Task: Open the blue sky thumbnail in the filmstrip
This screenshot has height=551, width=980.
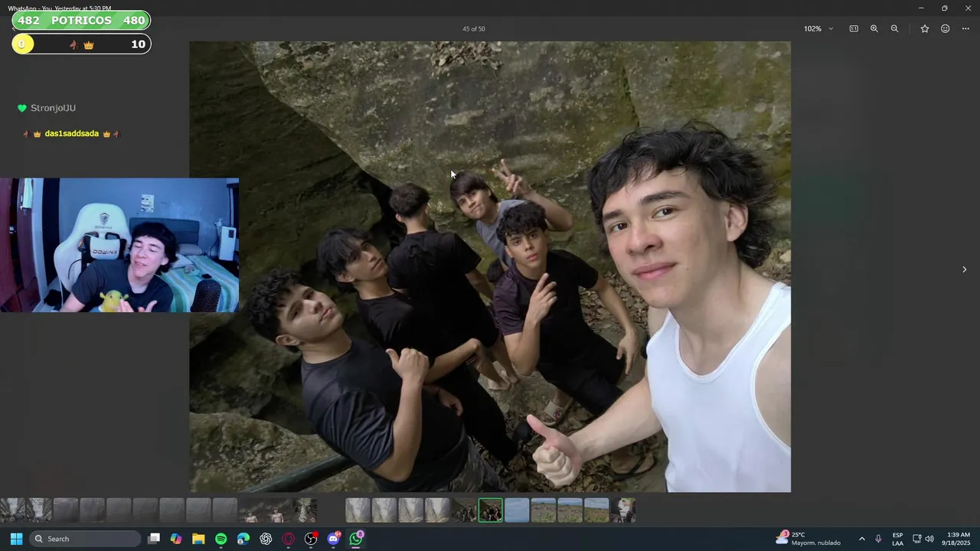Action: (517, 510)
